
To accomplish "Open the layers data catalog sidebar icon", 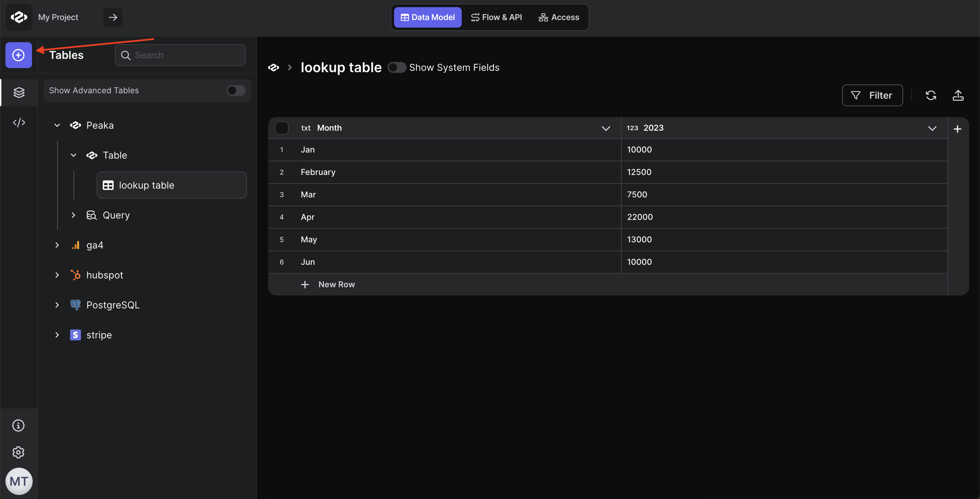I will click(19, 92).
